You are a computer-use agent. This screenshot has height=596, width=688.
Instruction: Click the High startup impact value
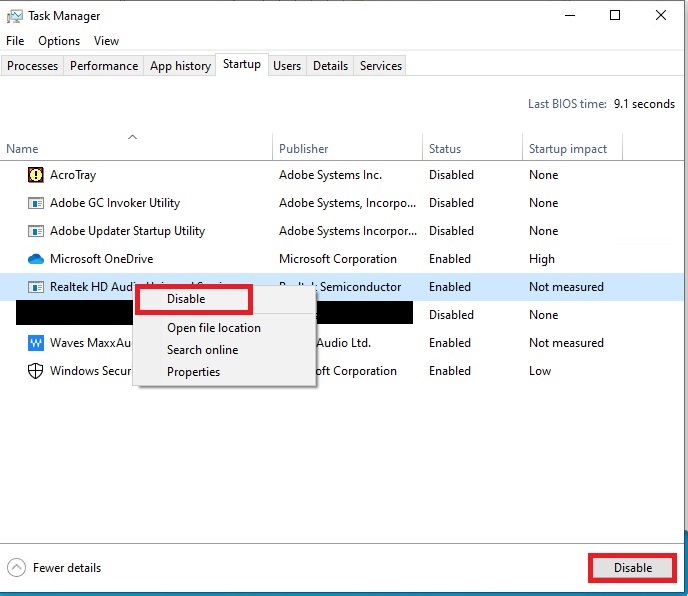[542, 259]
